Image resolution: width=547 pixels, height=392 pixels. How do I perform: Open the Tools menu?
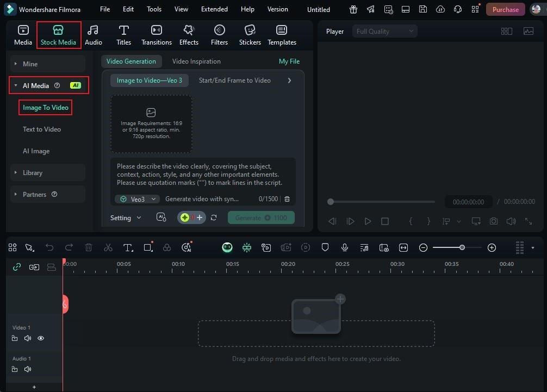154,9
